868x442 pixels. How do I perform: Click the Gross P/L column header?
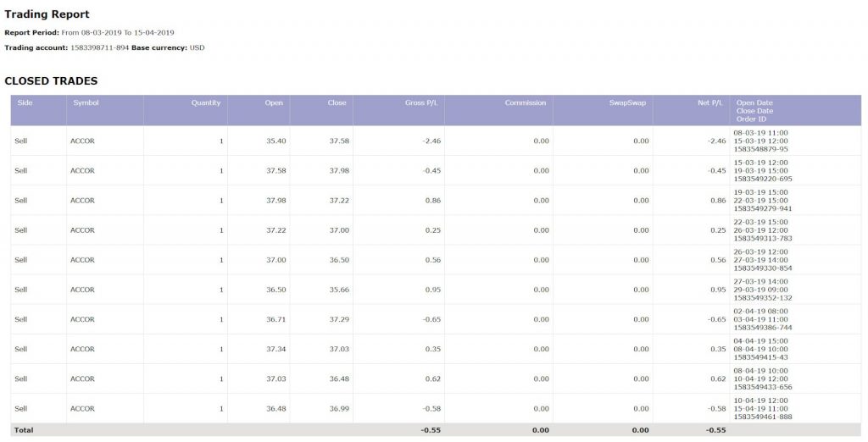[x=421, y=103]
